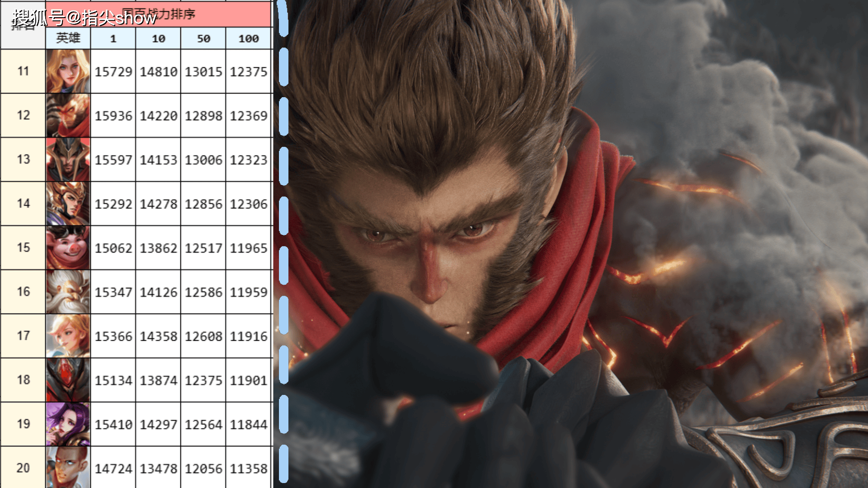
Task: Select the cell with value 14297
Action: click(158, 424)
